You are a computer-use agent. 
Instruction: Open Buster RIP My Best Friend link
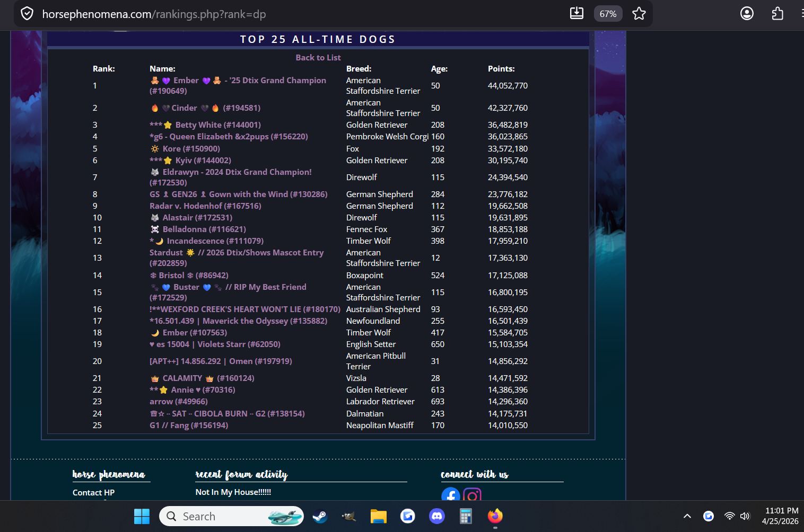[x=228, y=292]
